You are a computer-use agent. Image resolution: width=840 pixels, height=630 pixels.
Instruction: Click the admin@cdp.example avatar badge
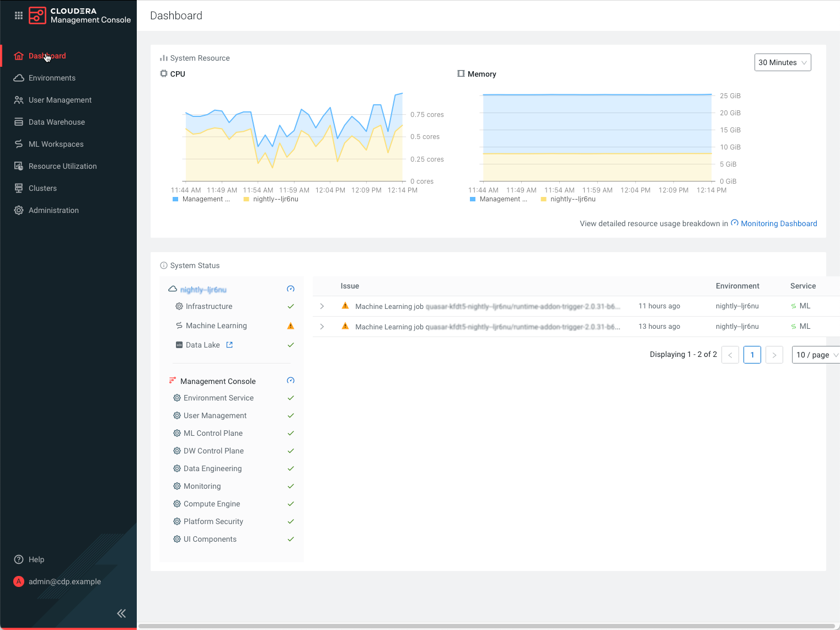(18, 581)
